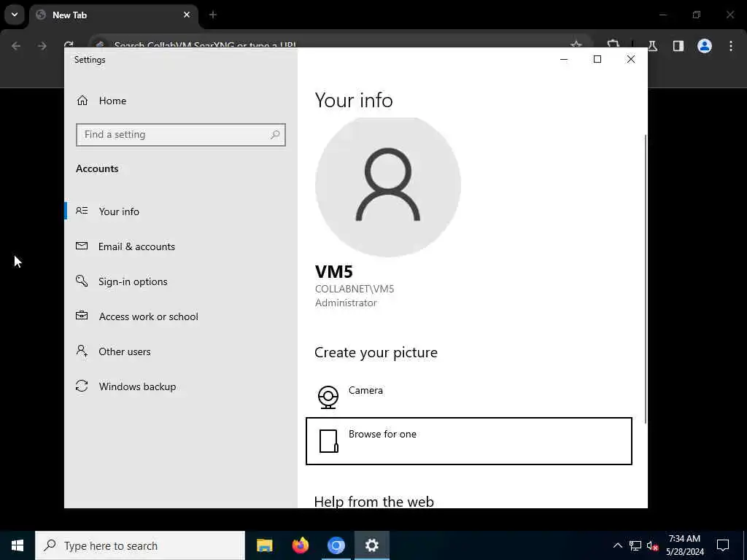Open the clock showing 7:34 AM

click(684, 545)
